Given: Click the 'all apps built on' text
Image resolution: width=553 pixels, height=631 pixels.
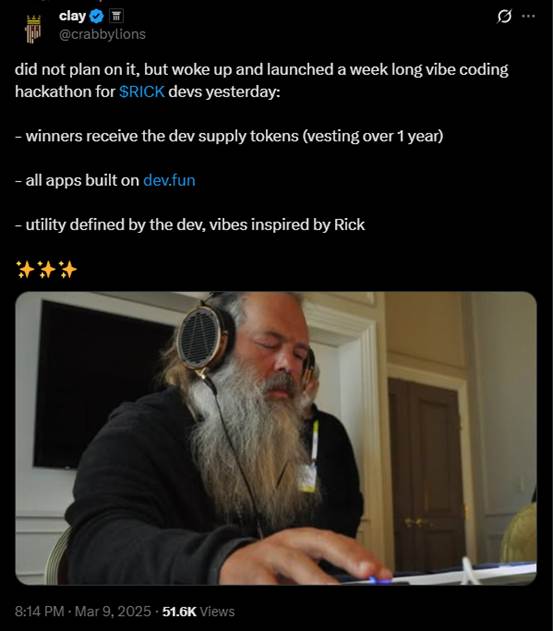Looking at the screenshot, I should 77,180.
